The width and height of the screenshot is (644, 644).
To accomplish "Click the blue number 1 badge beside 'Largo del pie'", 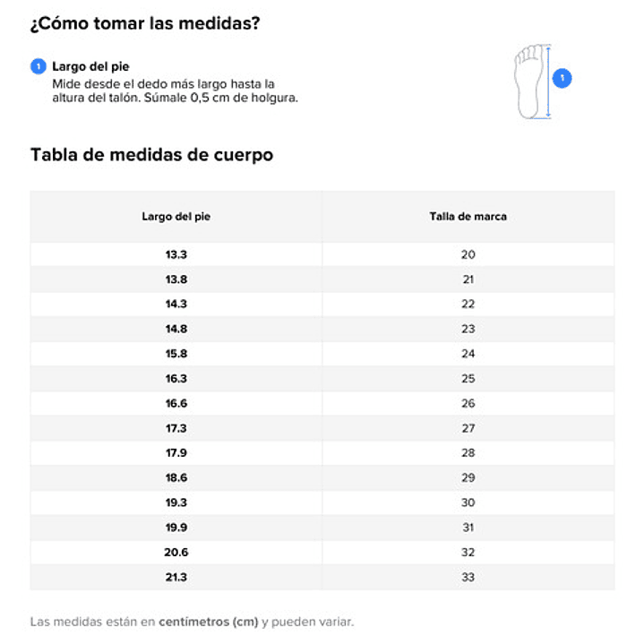I will (x=38, y=66).
